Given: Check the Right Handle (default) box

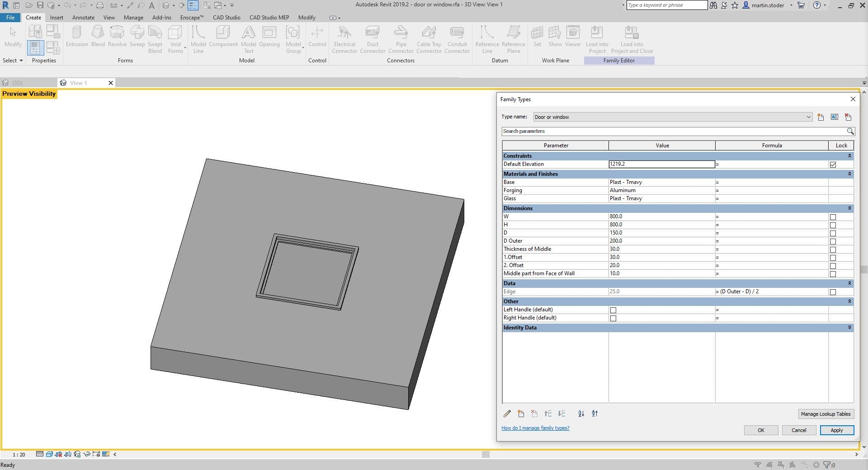Looking at the screenshot, I should click(613, 318).
